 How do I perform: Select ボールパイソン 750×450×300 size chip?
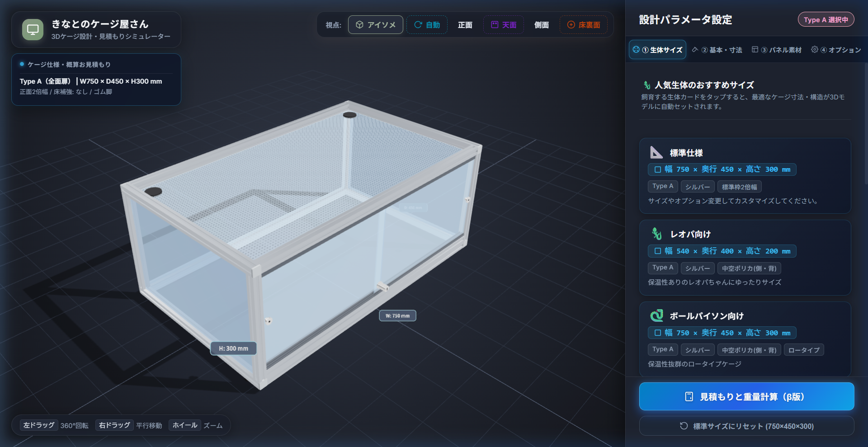click(722, 333)
